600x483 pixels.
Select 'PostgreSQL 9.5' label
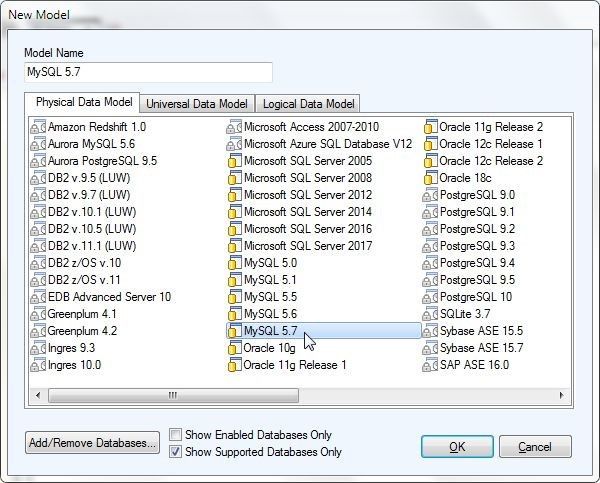point(478,280)
